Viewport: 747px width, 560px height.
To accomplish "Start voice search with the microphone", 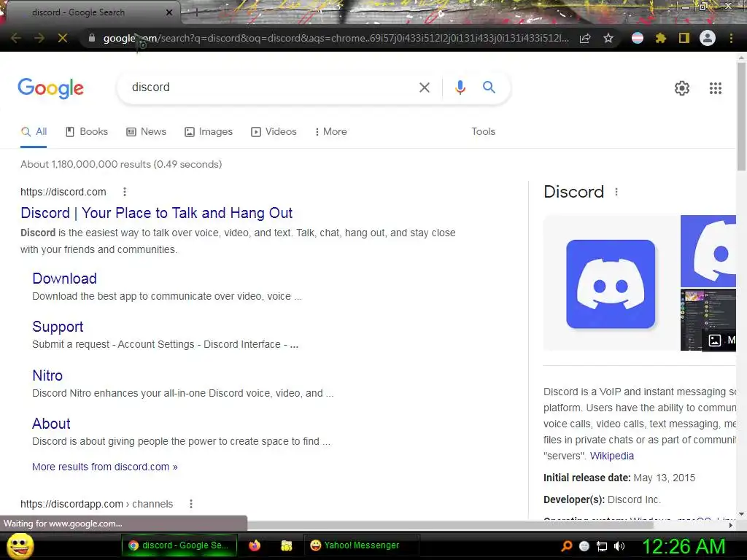I will (x=460, y=87).
